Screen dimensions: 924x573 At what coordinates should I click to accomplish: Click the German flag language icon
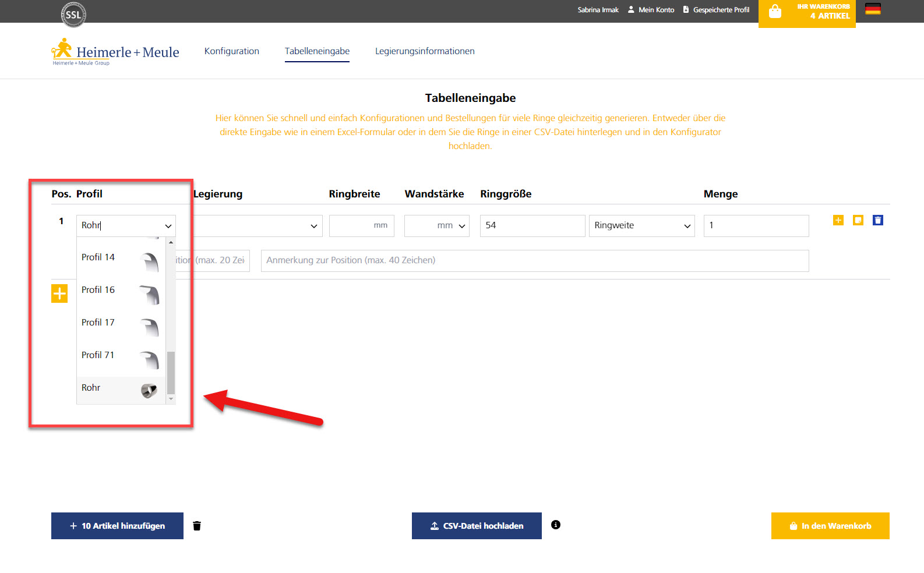(x=873, y=9)
